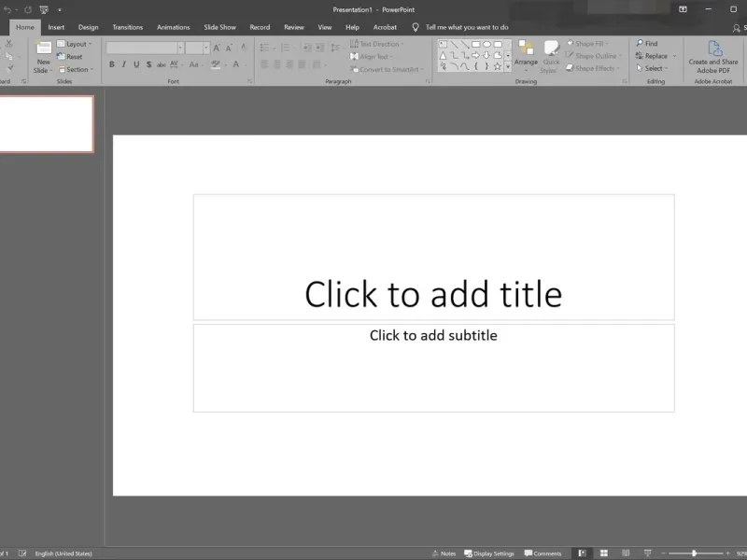Click Increase Font Size icon
The image size is (747, 560).
(217, 48)
